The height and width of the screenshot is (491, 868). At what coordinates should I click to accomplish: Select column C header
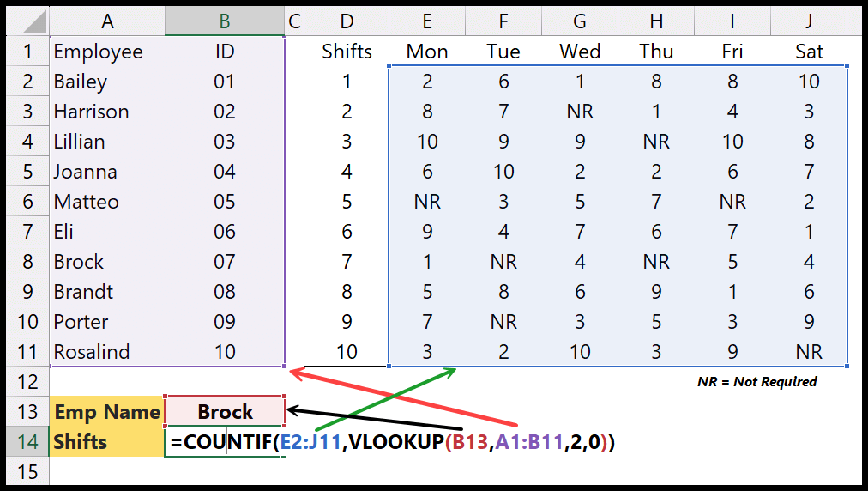(x=294, y=21)
